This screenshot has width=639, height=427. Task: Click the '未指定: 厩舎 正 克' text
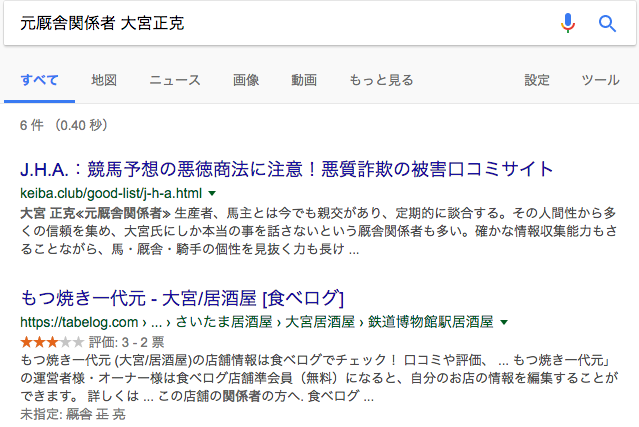pos(73,414)
